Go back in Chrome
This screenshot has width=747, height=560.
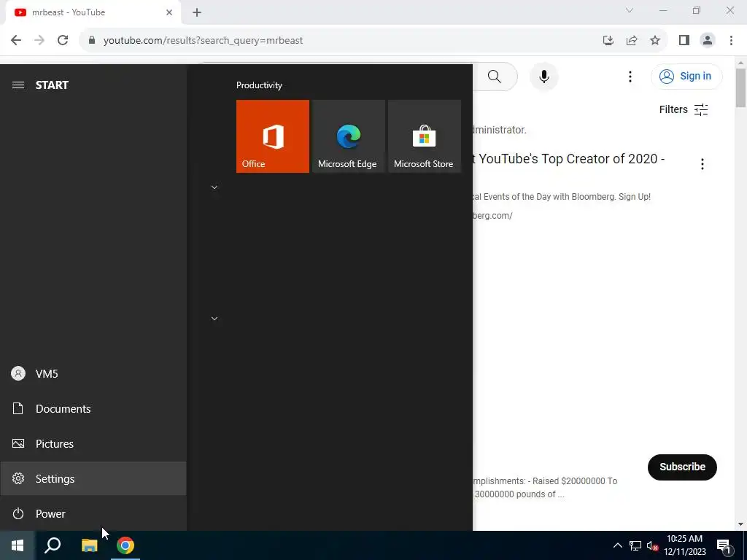coord(16,41)
